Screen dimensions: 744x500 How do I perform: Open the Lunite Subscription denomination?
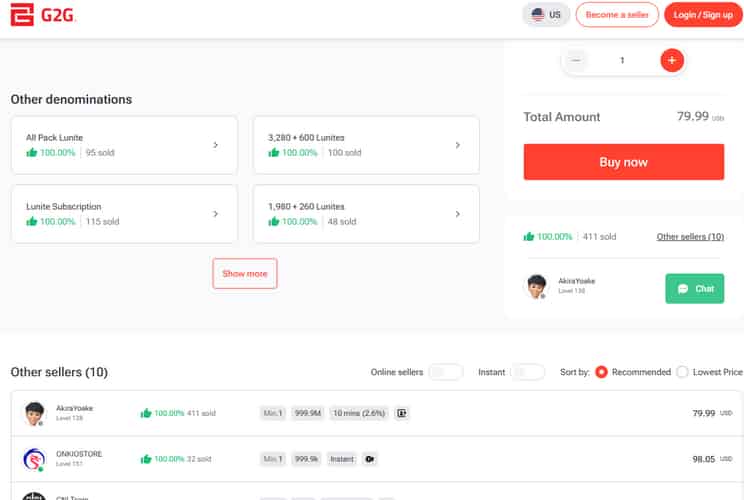[x=124, y=214]
